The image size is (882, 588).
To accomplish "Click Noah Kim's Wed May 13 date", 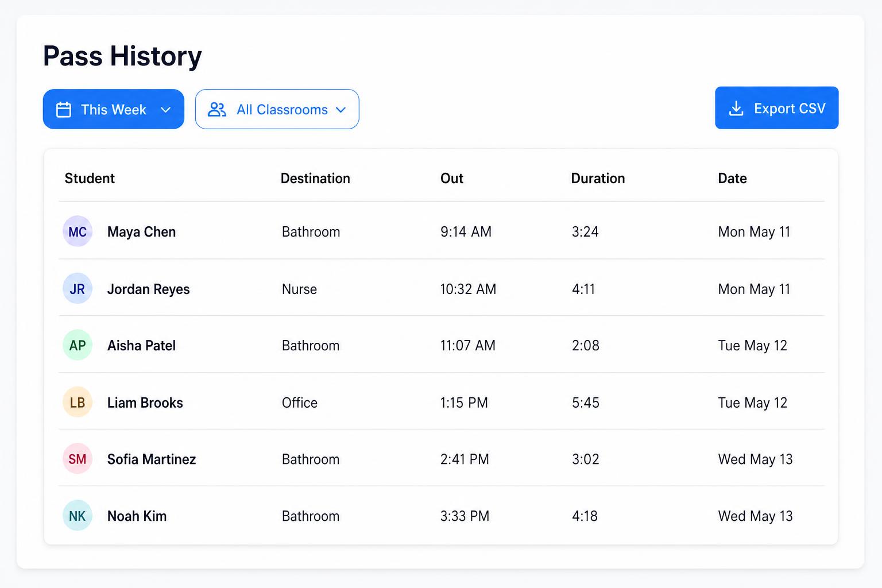I will [x=755, y=516].
